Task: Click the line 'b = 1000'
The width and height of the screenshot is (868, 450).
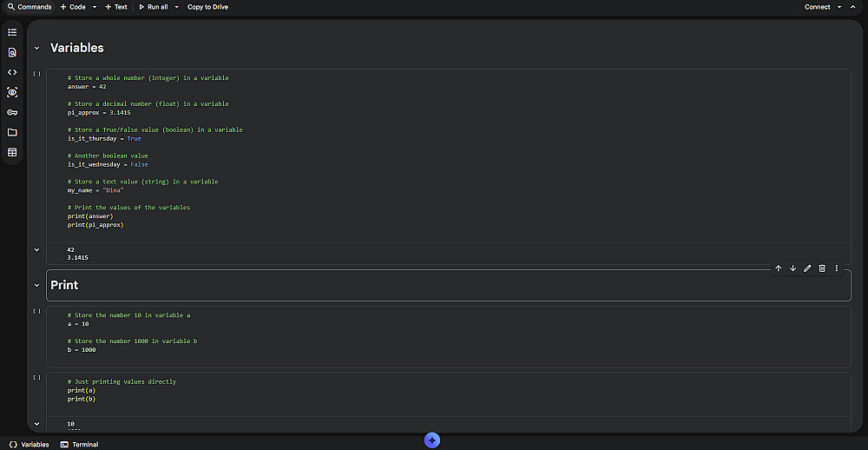Action: [x=82, y=350]
